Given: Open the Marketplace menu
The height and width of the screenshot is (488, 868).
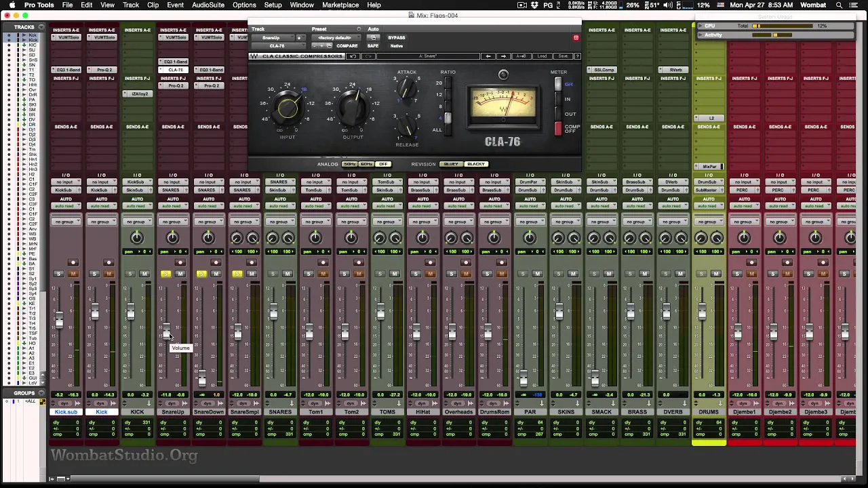Looking at the screenshot, I should [340, 5].
